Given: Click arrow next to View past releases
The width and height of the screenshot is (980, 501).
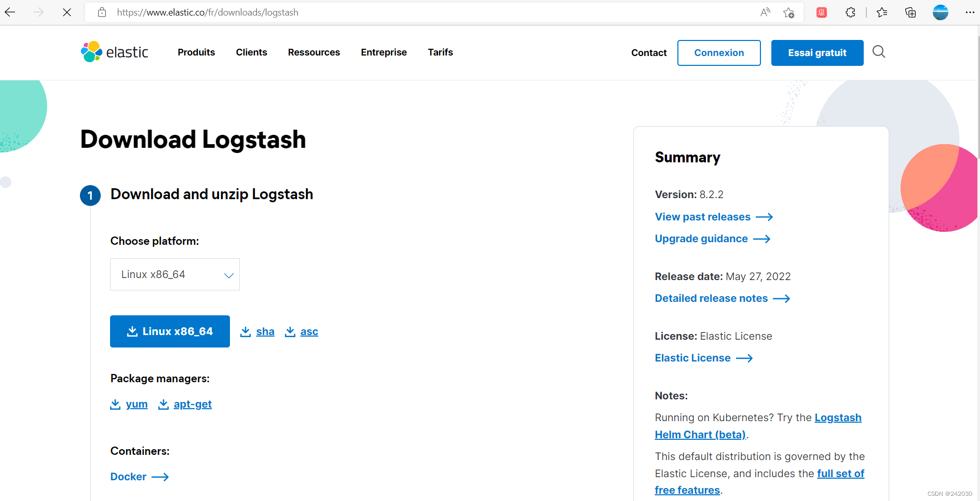Looking at the screenshot, I should [765, 217].
